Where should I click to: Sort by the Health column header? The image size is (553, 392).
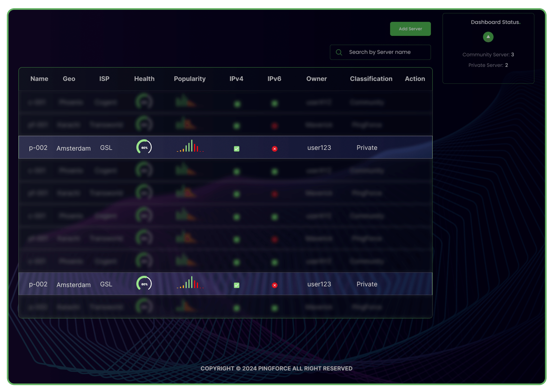point(144,79)
